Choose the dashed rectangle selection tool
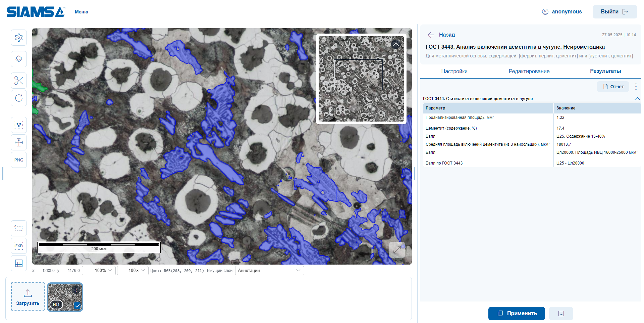Image resolution: width=644 pixels, height=323 pixels. 19,228
